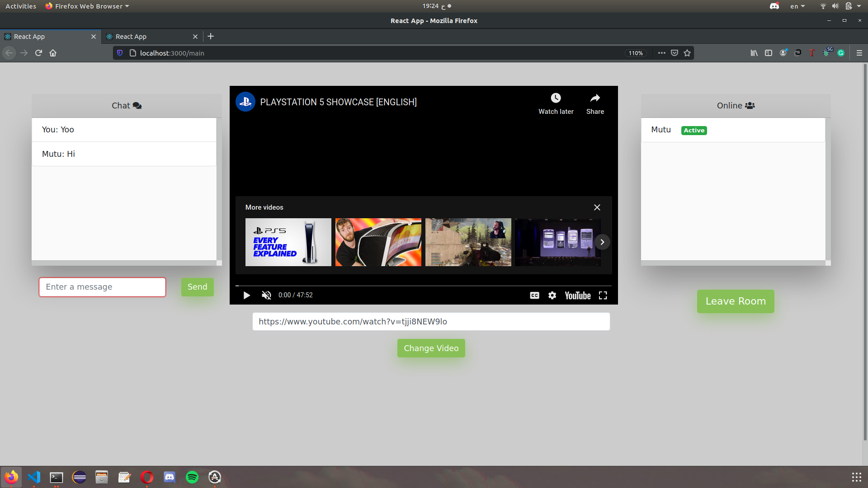868x488 pixels.
Task: Select the PS5 Every Feature thumbnail
Action: click(288, 242)
